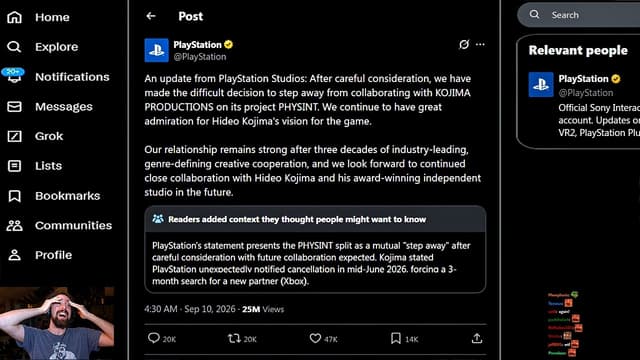This screenshot has width=640, height=360.
Task: Open Communities from the sidebar
Action: pos(59,225)
